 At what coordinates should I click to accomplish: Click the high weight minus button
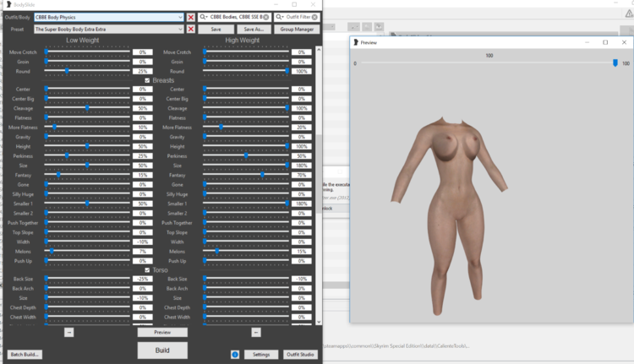pos(255,332)
